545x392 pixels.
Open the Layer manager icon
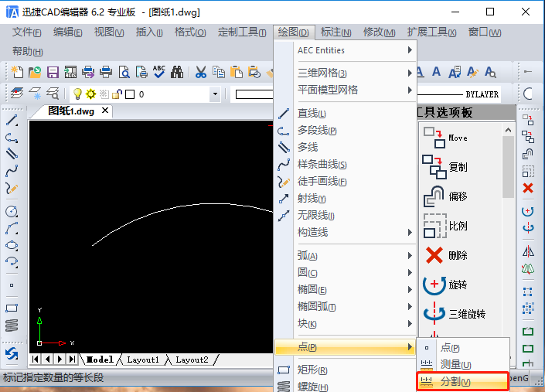tap(17, 94)
